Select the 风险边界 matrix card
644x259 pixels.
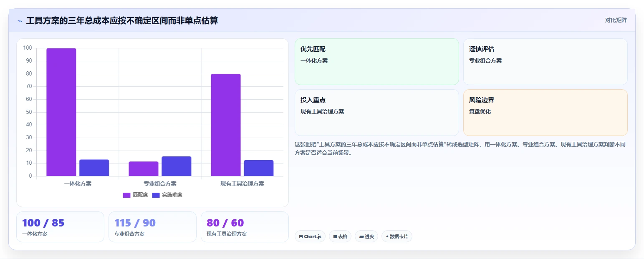(546, 113)
